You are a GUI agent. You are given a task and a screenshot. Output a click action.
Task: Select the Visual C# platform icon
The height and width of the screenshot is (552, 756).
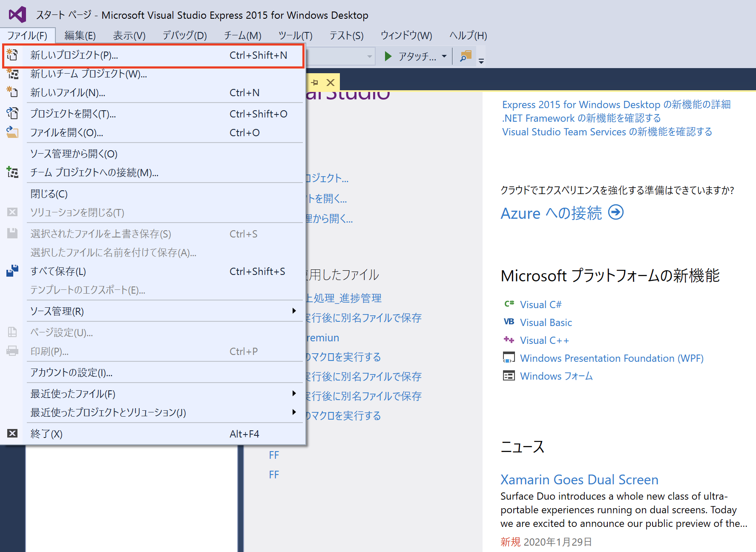coord(509,304)
